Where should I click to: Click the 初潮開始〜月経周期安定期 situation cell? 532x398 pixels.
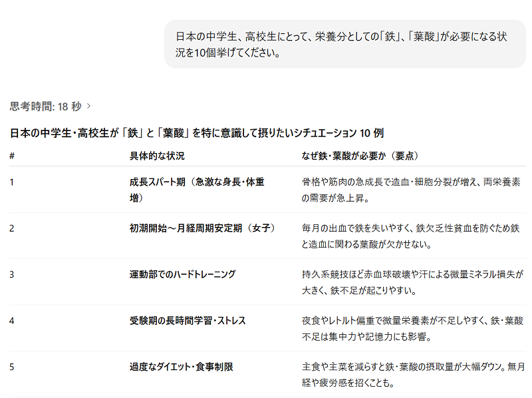[x=202, y=228]
